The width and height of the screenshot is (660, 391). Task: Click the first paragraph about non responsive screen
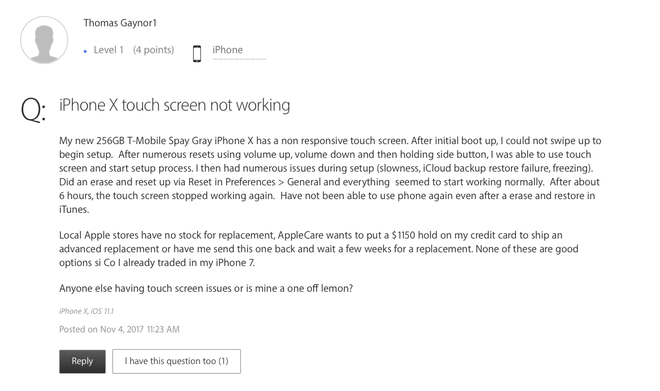pyautogui.click(x=330, y=175)
